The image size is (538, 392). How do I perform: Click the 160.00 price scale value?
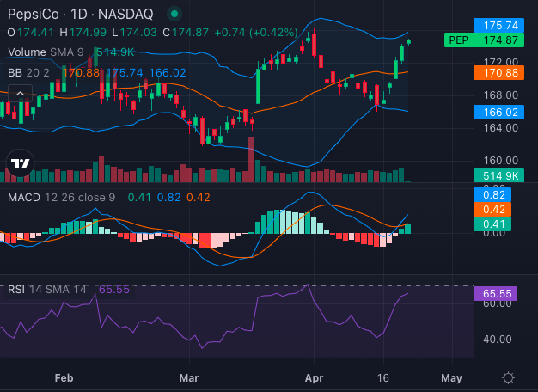[x=501, y=160]
